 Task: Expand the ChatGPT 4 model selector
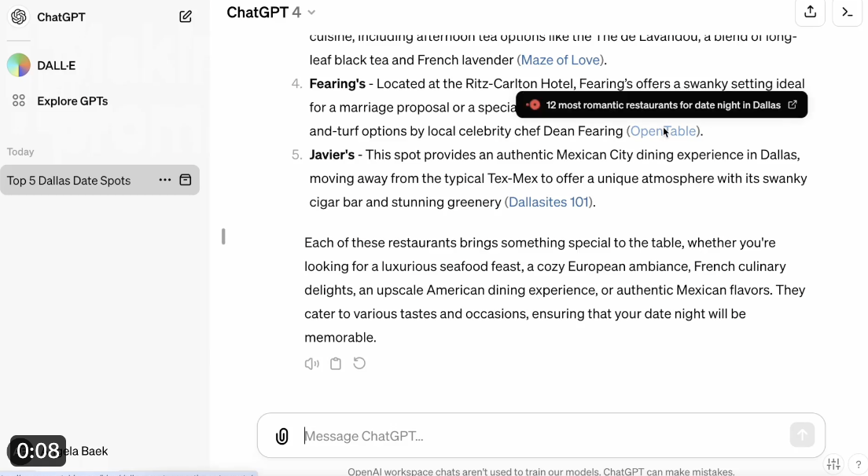tap(270, 12)
